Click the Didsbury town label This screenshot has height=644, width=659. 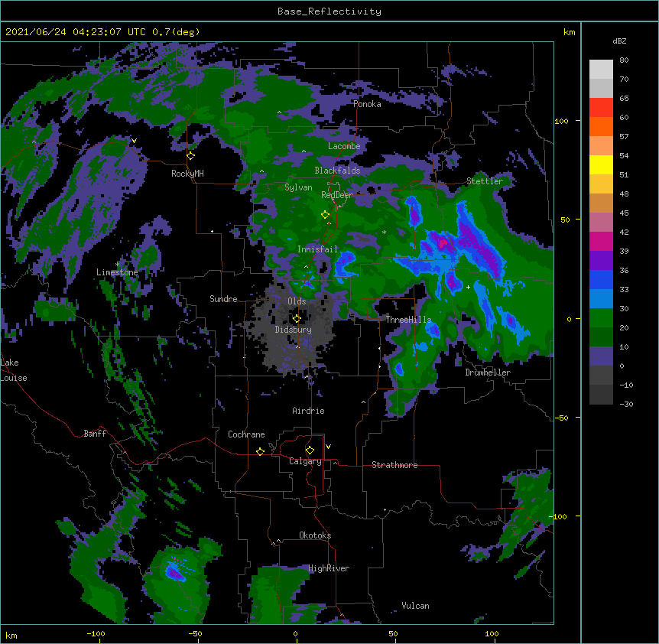coord(294,330)
